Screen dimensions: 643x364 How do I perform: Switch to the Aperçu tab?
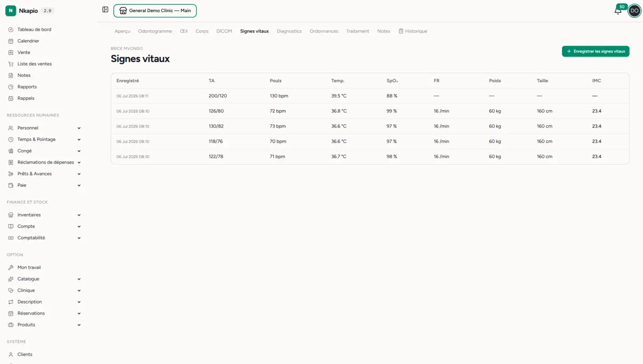click(122, 31)
